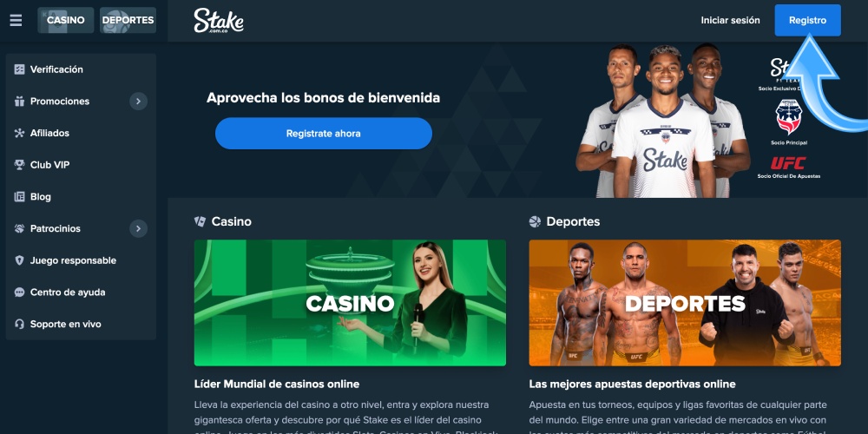The width and height of the screenshot is (868, 434).
Task: Click the Regístrate ahora button
Action: (x=323, y=134)
